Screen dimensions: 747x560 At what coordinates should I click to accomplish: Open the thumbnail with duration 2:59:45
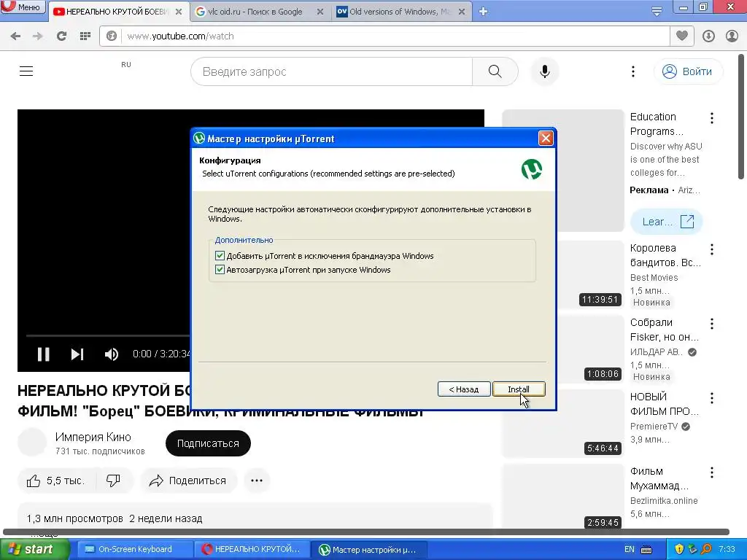[563, 495]
